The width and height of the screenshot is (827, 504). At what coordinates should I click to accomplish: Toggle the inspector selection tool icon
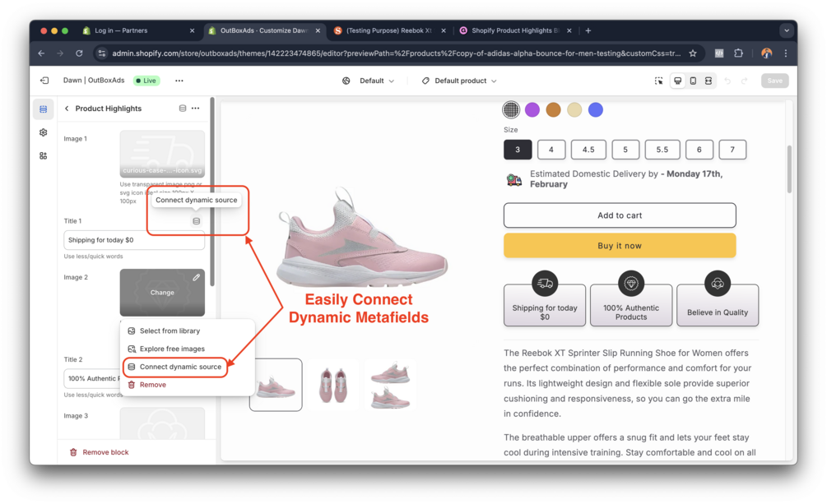[659, 81]
